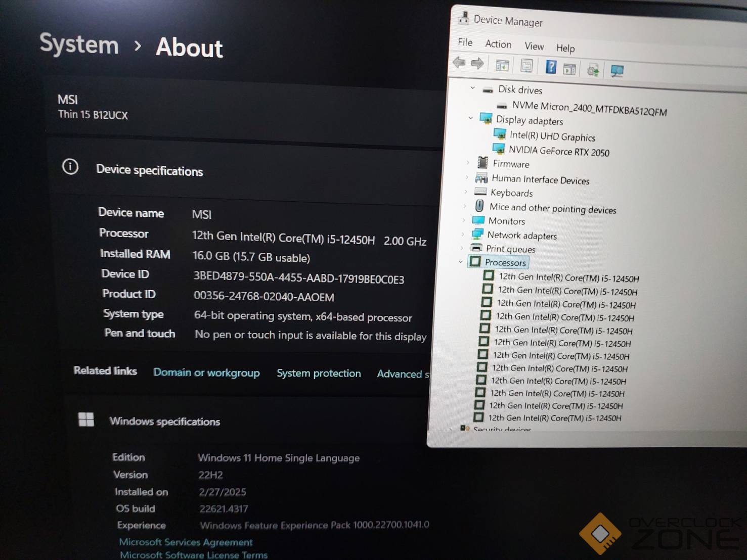Click the Keyboards category icon
Viewport: 747px width, 560px height.
[x=480, y=192]
